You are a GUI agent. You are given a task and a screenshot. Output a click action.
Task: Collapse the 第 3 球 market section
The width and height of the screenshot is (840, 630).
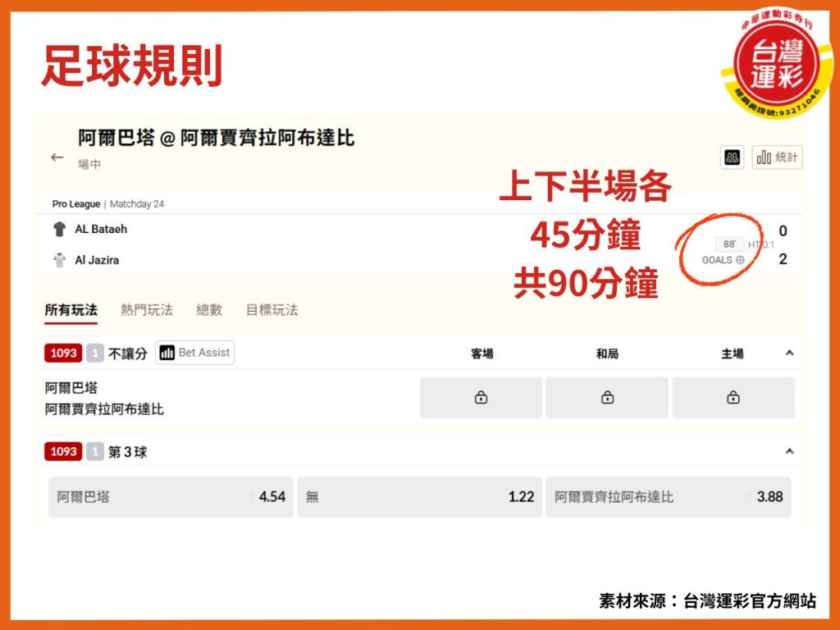789,452
